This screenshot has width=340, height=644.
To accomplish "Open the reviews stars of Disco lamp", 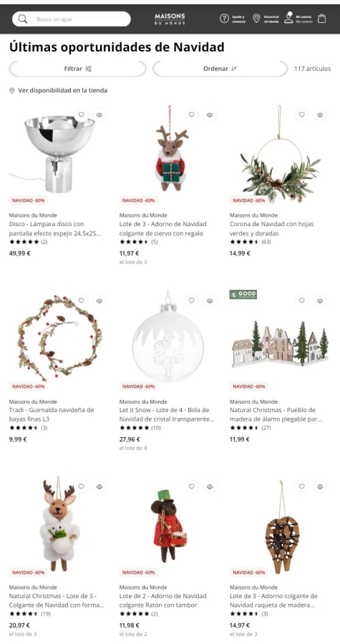I will tap(24, 242).
